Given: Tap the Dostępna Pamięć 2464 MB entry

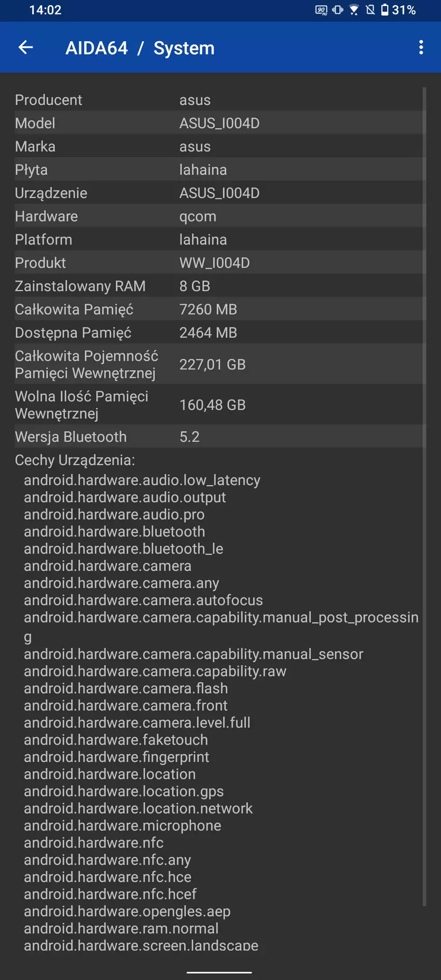Looking at the screenshot, I should (218, 333).
